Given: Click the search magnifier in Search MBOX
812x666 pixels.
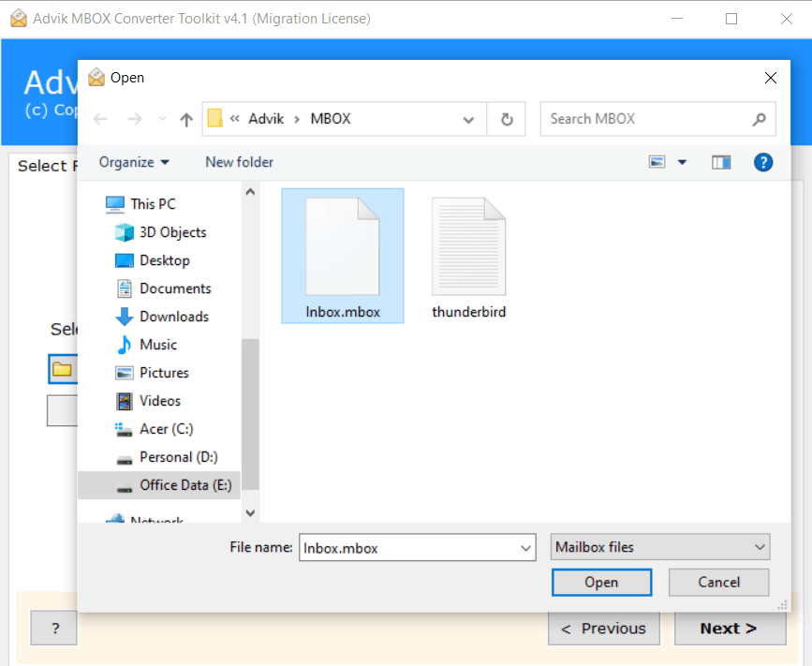Looking at the screenshot, I should (x=760, y=118).
